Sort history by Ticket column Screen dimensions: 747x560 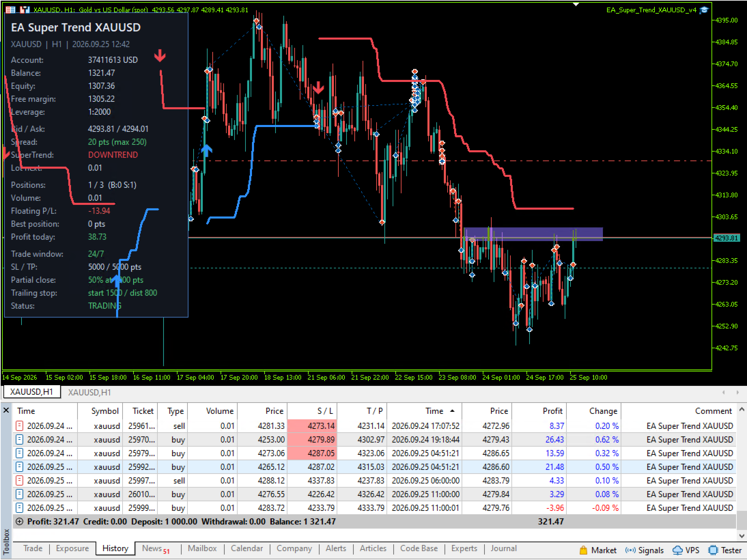tap(139, 411)
